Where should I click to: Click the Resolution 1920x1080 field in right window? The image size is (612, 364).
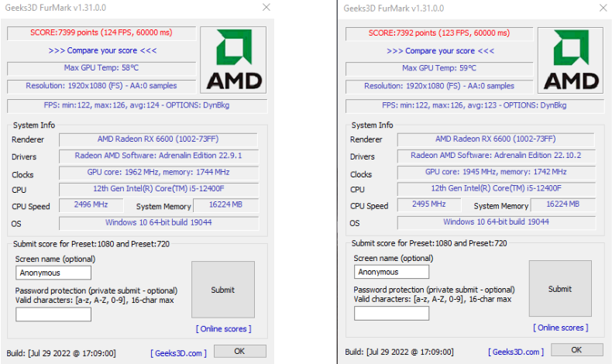(x=439, y=86)
